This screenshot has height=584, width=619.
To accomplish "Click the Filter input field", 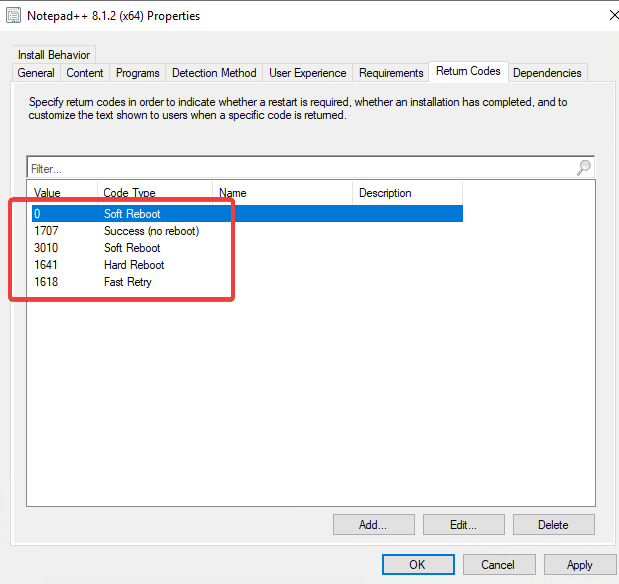I will click(x=300, y=169).
